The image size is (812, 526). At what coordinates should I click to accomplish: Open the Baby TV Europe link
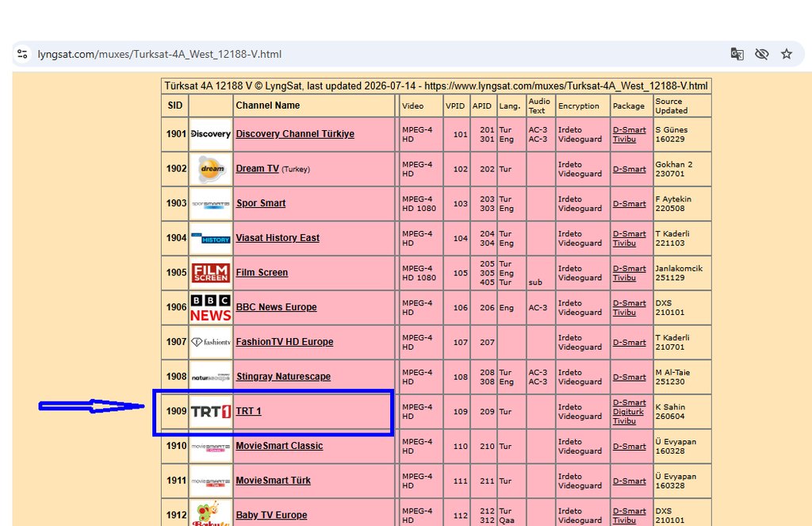click(x=271, y=515)
